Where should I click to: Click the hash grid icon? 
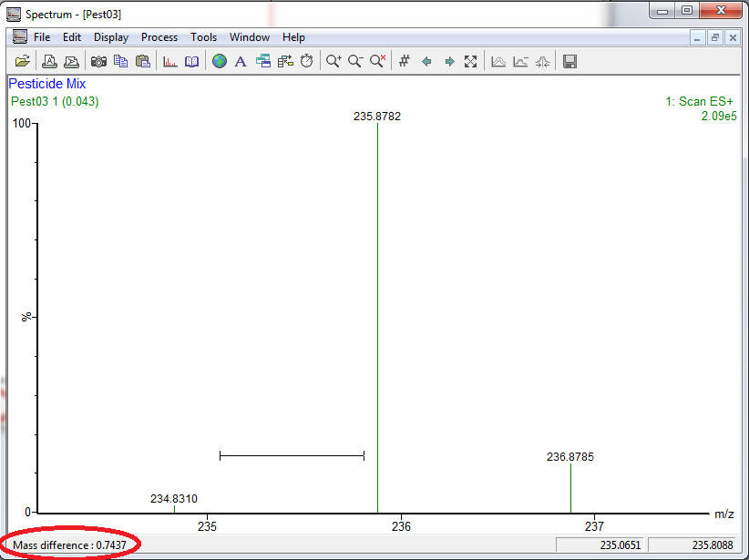[x=405, y=62]
